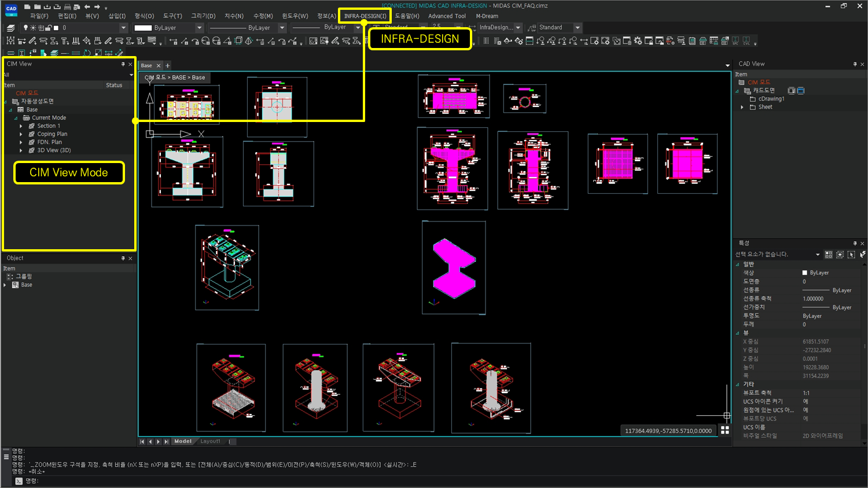Image resolution: width=868 pixels, height=488 pixels.
Task: Open the 그리기(D) draw menu
Action: 203,16
